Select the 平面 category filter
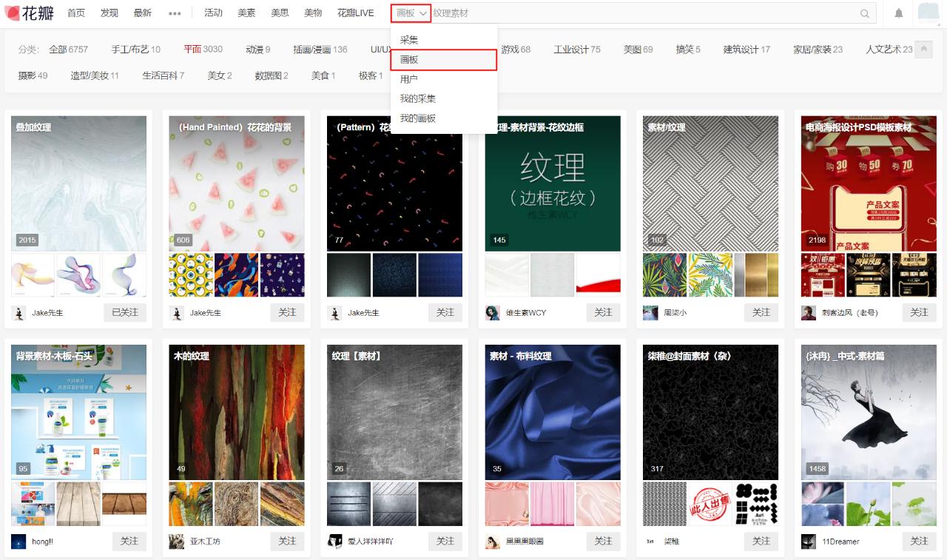Viewport: 947px width, 560px height. tap(194, 50)
